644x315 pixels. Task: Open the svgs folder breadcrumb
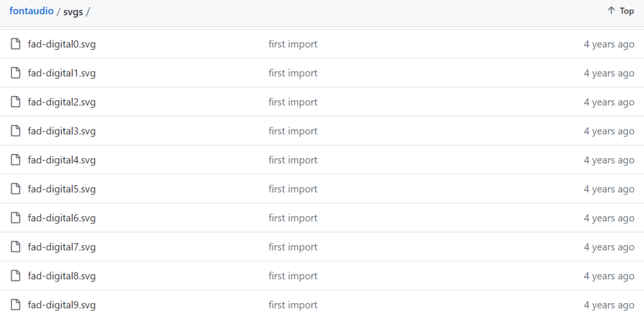point(73,11)
